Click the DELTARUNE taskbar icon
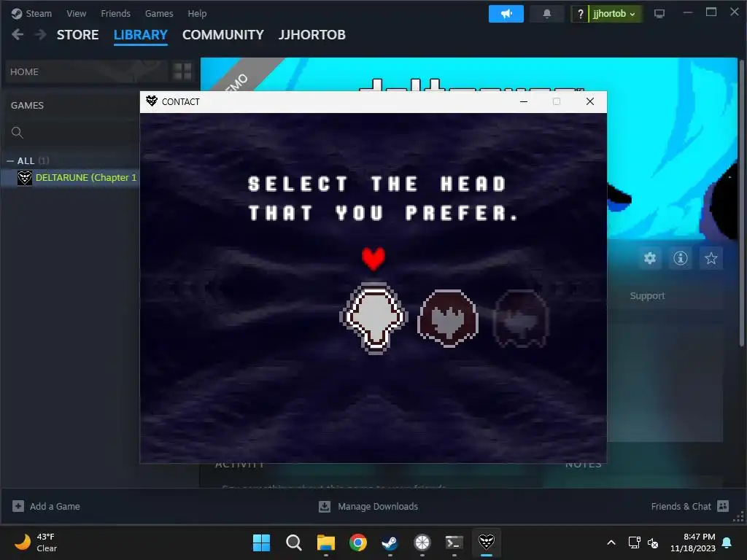The height and width of the screenshot is (560, 747). [x=487, y=542]
